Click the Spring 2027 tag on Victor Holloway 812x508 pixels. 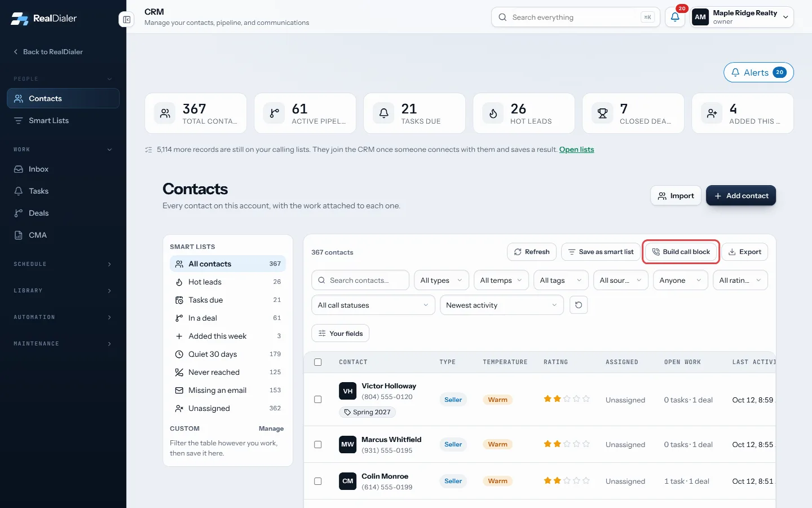click(x=367, y=412)
